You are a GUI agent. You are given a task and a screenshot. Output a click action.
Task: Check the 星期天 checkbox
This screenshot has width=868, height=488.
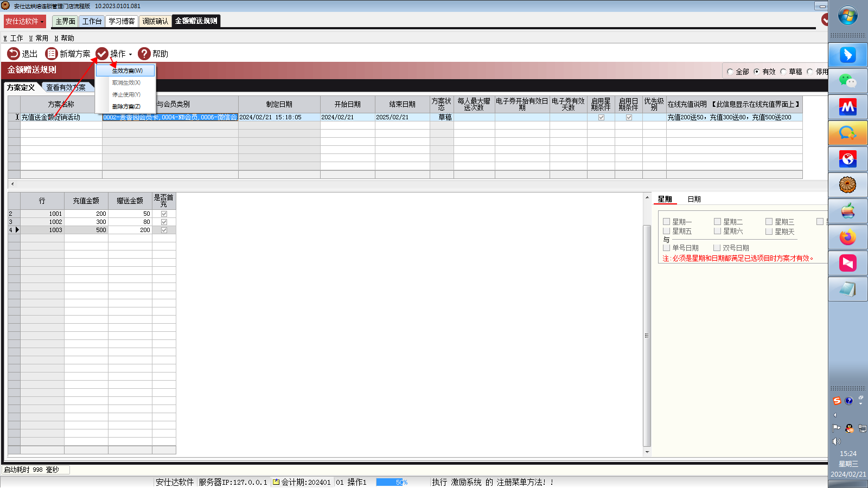(x=769, y=232)
